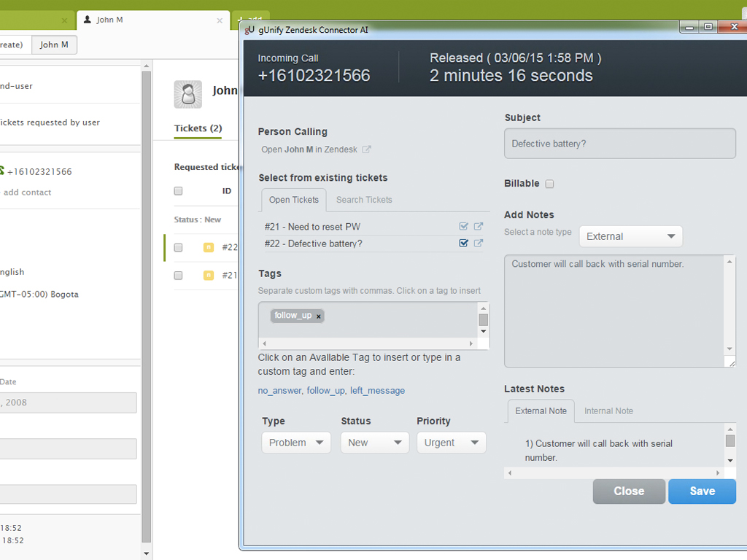Viewport: 747px width, 560px height.
Task: Toggle select-all checkbox in ticket list header
Action: [x=178, y=191]
